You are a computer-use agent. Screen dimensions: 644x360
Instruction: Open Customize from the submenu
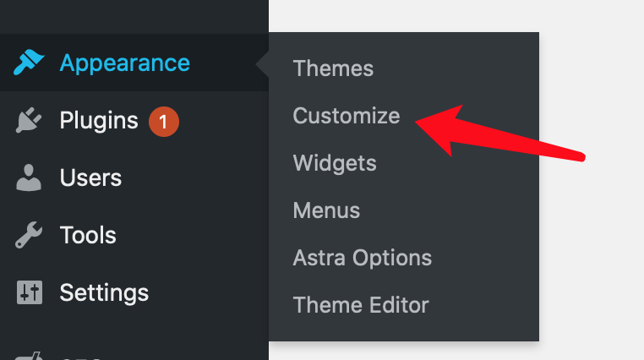pyautogui.click(x=347, y=116)
